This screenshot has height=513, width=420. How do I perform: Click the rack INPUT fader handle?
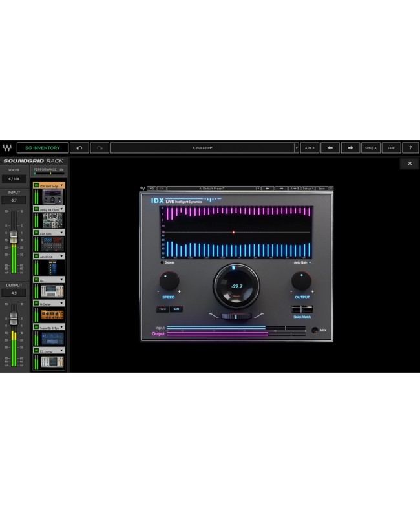14,236
